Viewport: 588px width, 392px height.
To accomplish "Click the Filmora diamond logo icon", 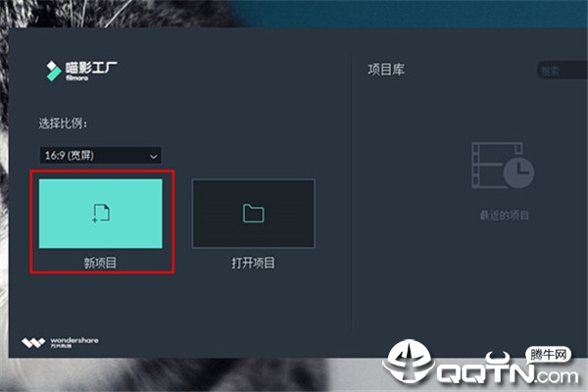I will 53,71.
